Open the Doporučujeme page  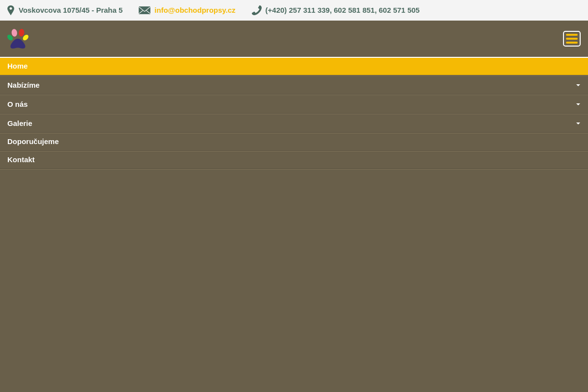[33, 142]
